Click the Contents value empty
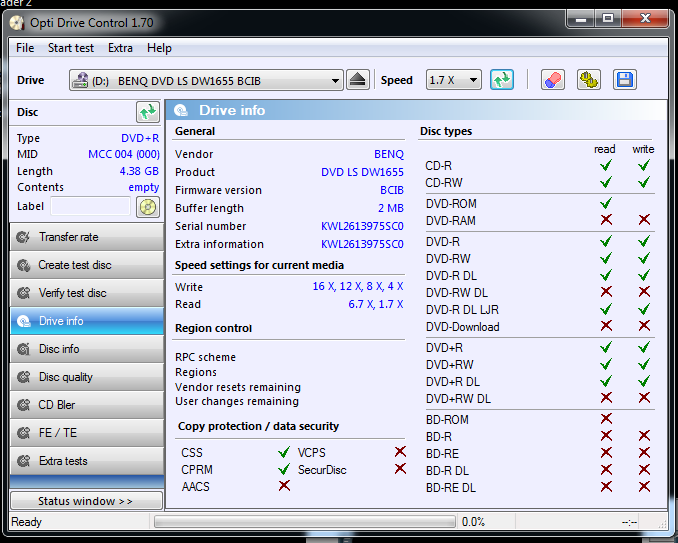 tap(144, 188)
